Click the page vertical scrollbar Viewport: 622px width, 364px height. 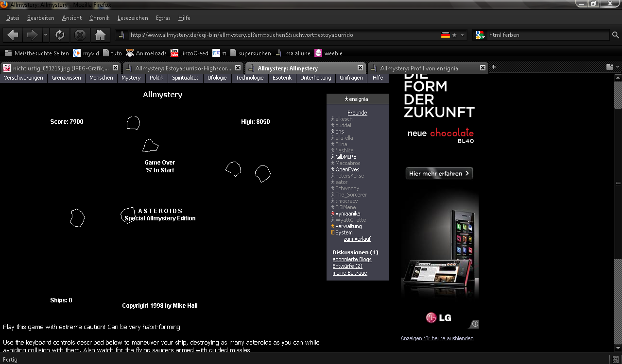(x=618, y=183)
